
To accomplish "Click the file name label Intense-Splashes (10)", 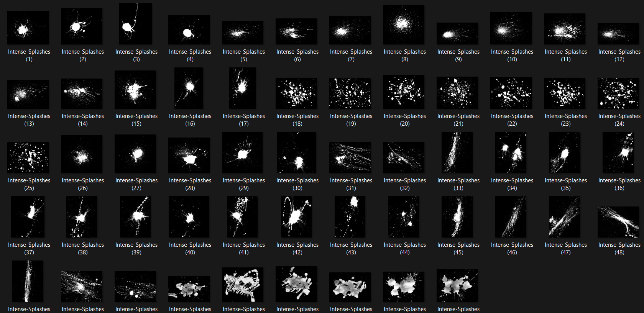I will (512, 56).
